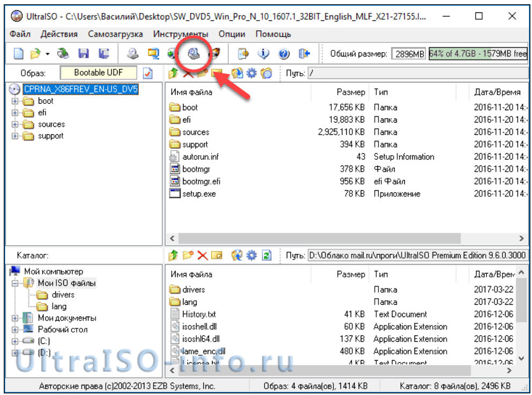Click the document with gear toolbar icon

pyautogui.click(x=243, y=54)
